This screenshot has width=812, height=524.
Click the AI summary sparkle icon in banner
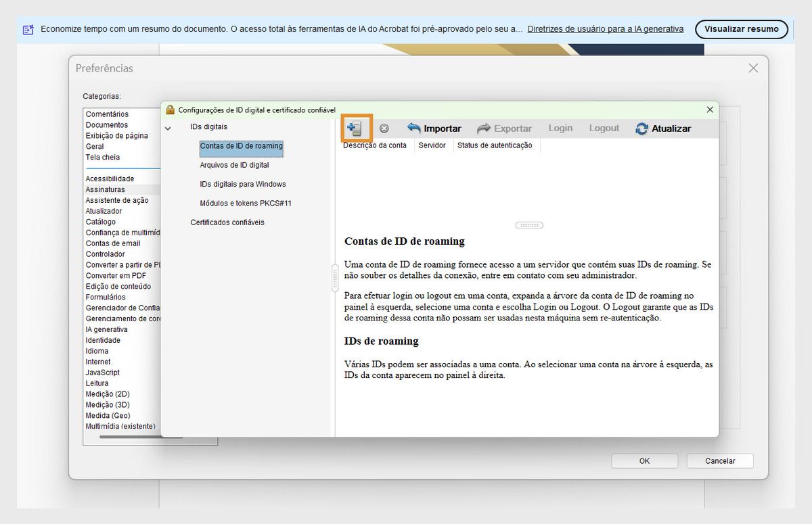click(x=28, y=29)
